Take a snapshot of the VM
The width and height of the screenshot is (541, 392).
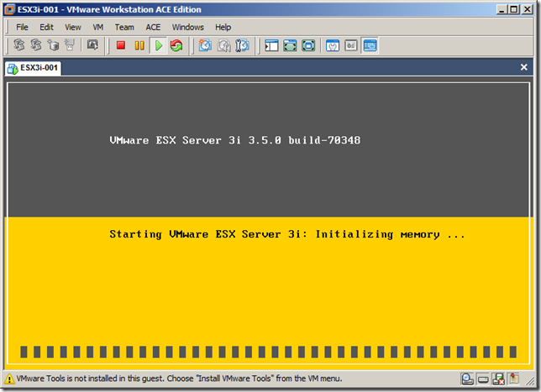click(x=205, y=45)
